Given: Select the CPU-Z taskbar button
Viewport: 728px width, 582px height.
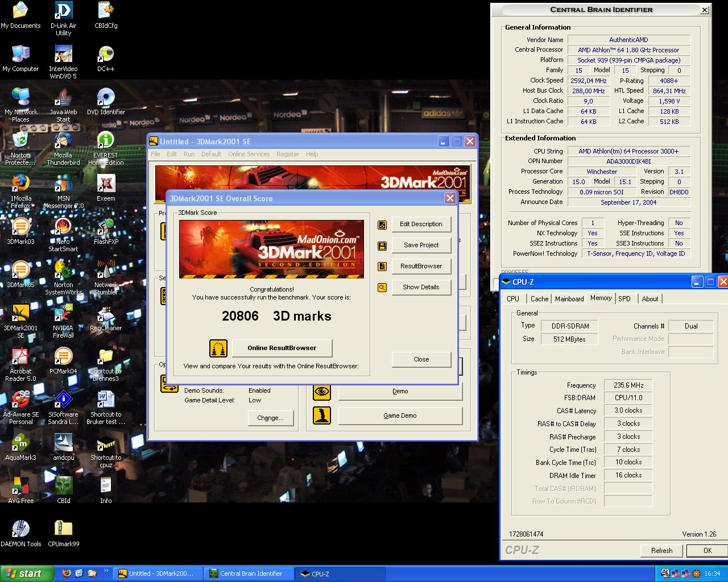Looking at the screenshot, I should click(340, 573).
